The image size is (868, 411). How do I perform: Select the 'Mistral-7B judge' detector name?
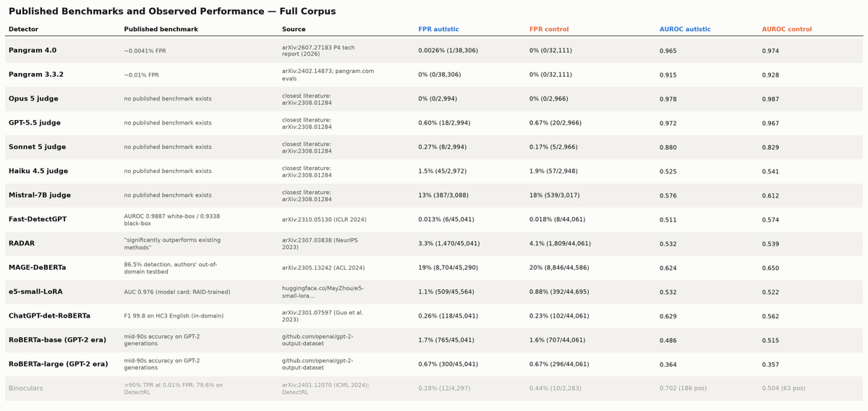[40, 195]
